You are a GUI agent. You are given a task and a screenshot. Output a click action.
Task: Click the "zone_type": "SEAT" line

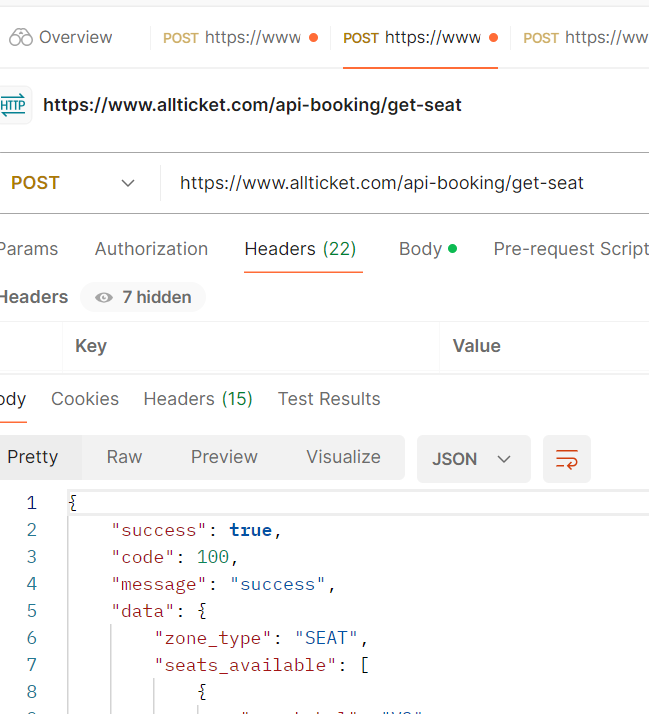[261, 638]
